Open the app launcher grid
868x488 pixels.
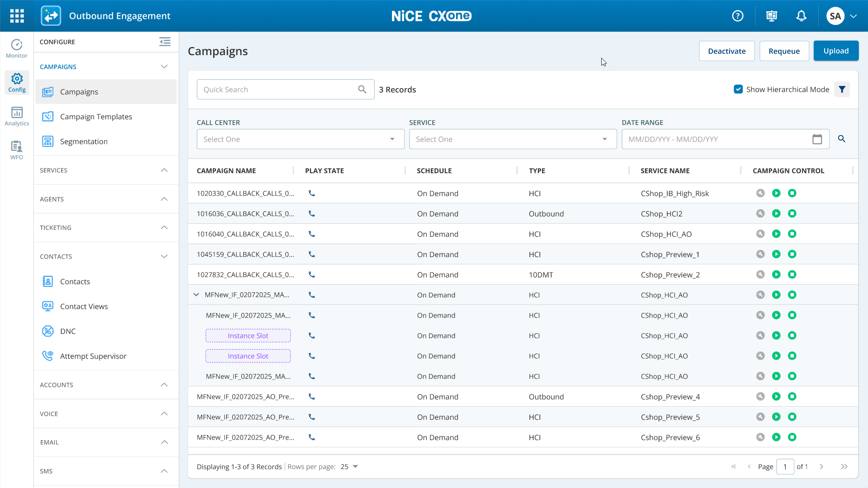tap(17, 16)
